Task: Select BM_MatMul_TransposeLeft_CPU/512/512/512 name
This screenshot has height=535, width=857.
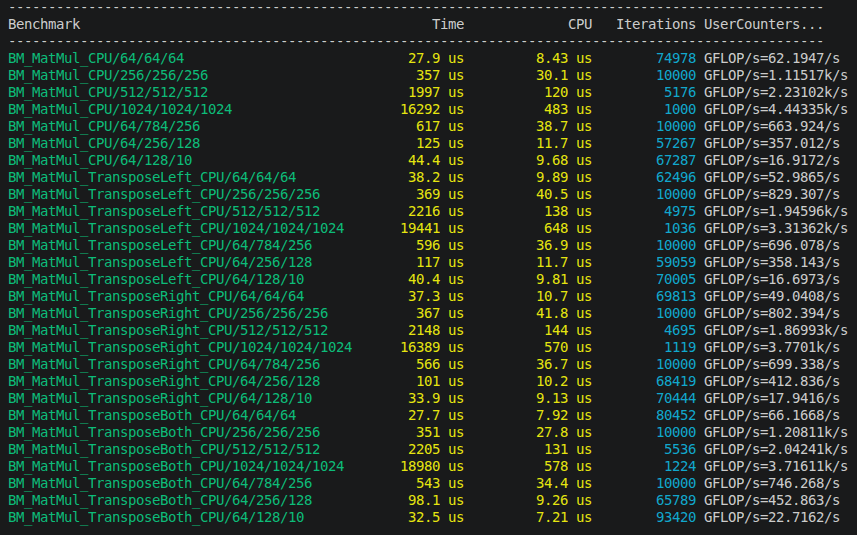Action: coord(164,211)
